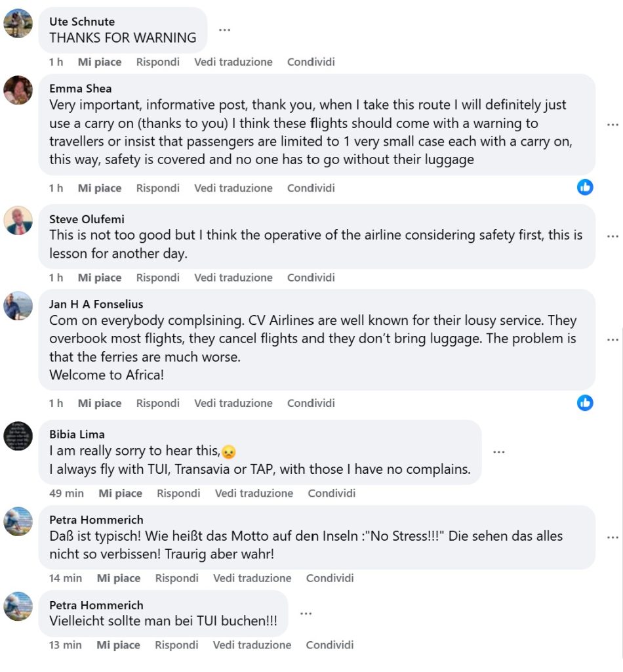View like reaction on Jan Fonselius's comment

pos(585,402)
